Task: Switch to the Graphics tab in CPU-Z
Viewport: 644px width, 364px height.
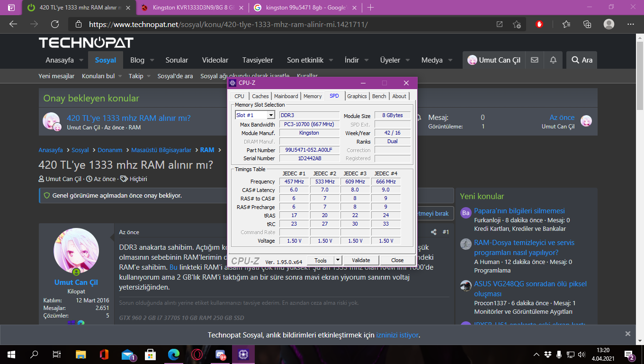Action: pos(357,96)
